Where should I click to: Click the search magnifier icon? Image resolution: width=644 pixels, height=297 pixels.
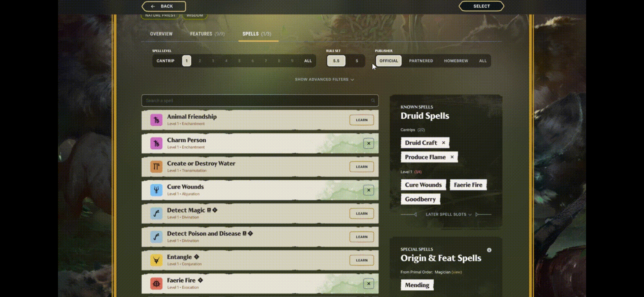click(x=373, y=101)
